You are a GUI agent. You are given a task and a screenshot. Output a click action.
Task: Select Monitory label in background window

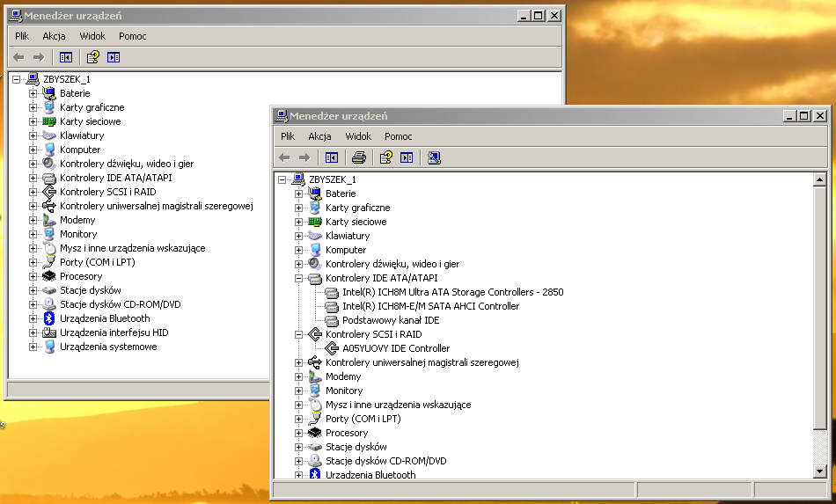78,234
